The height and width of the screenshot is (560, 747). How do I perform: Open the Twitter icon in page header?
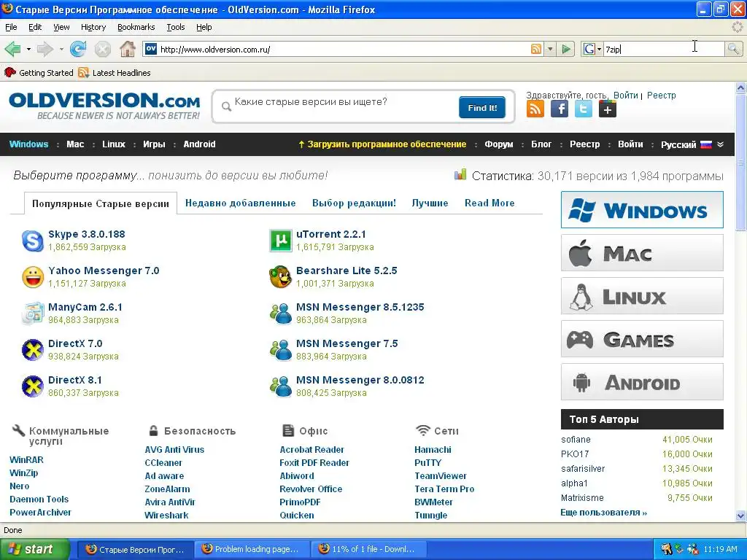pos(583,109)
